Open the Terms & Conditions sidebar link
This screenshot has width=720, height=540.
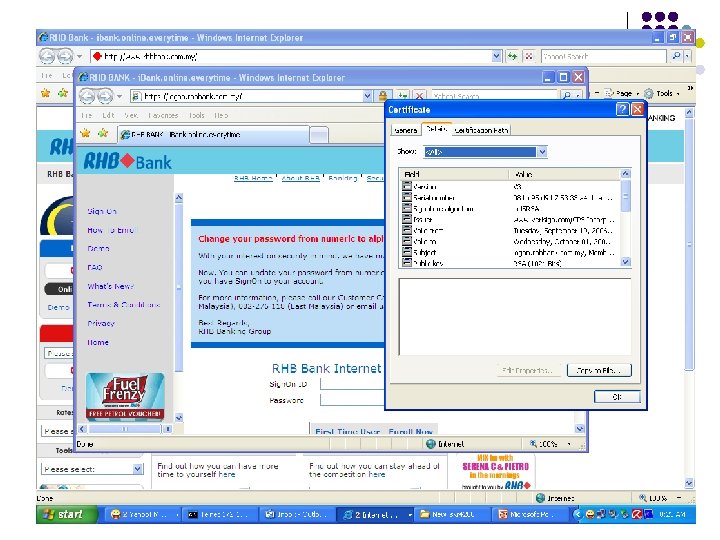click(124, 304)
